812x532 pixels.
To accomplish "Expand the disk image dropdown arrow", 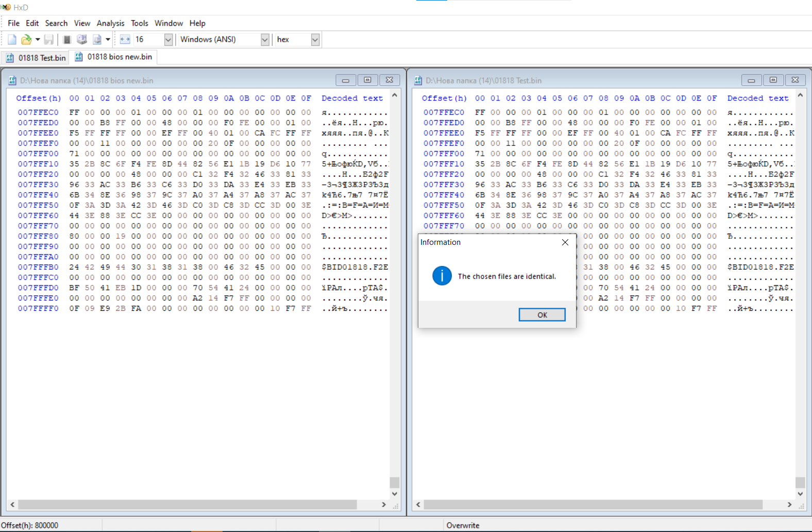I will tap(108, 40).
